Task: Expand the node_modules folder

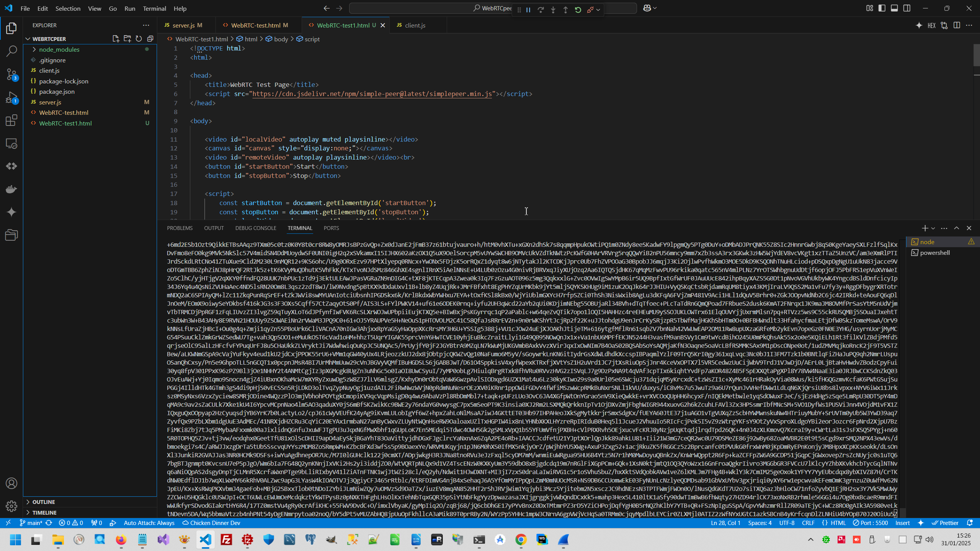Action: (x=59, y=49)
